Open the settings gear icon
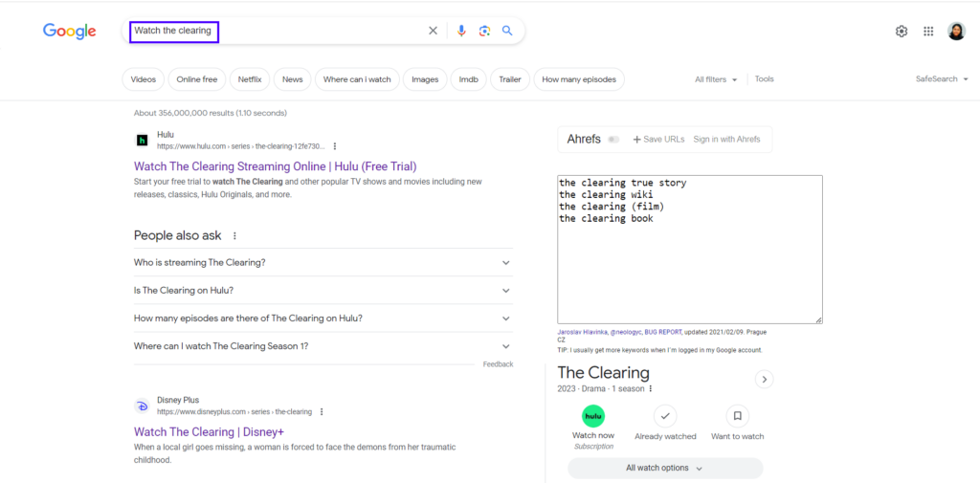This screenshot has width=980, height=483. click(x=902, y=32)
